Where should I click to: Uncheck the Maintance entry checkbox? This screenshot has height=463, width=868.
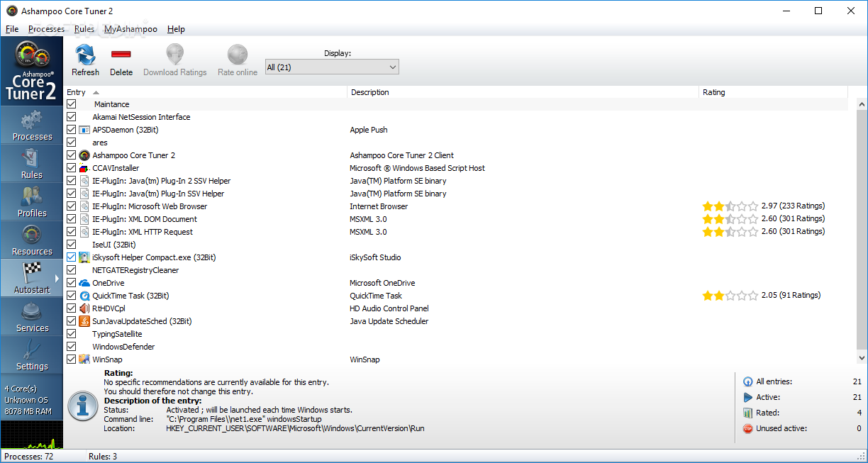(71, 104)
